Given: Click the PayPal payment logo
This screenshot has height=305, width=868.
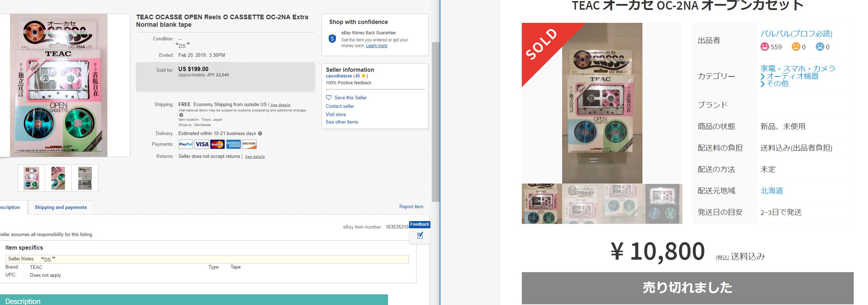Looking at the screenshot, I should (x=186, y=144).
